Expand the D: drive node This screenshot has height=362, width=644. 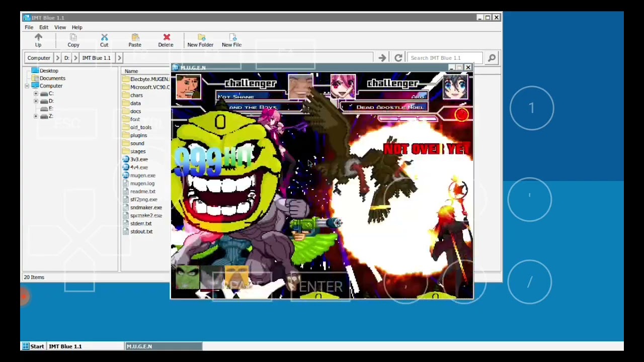[x=36, y=101]
